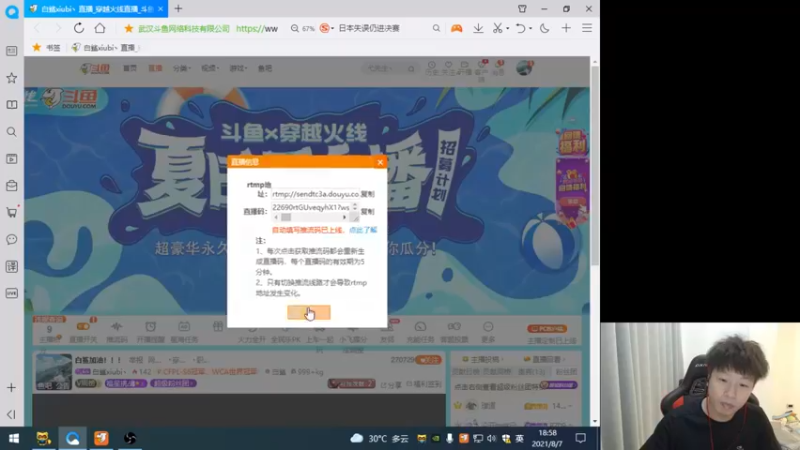The height and width of the screenshot is (450, 800).
Task: Click the undo closed tab icon
Action: point(520,28)
